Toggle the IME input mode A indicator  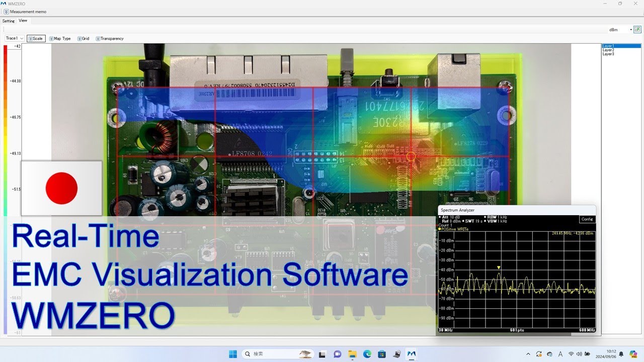(560, 354)
